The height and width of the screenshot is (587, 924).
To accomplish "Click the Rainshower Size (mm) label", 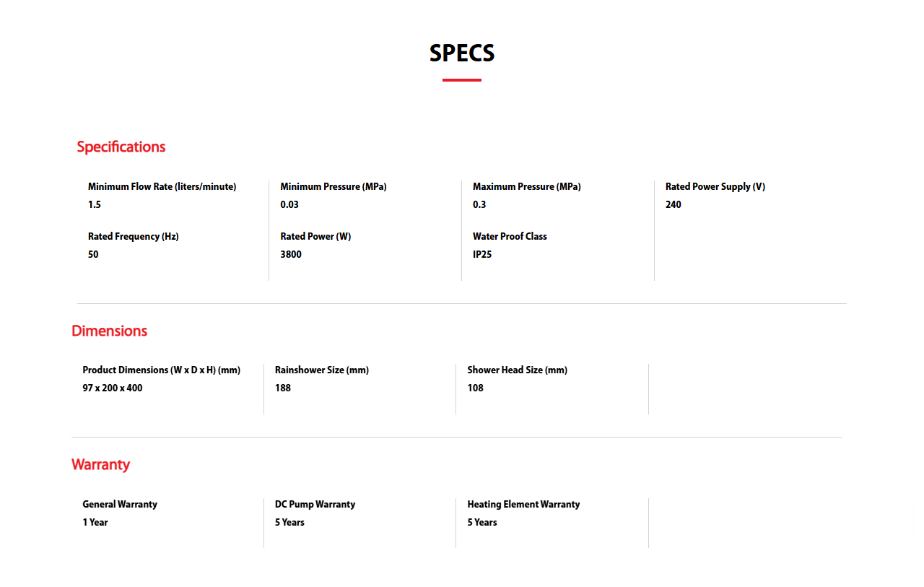I will 321,370.
